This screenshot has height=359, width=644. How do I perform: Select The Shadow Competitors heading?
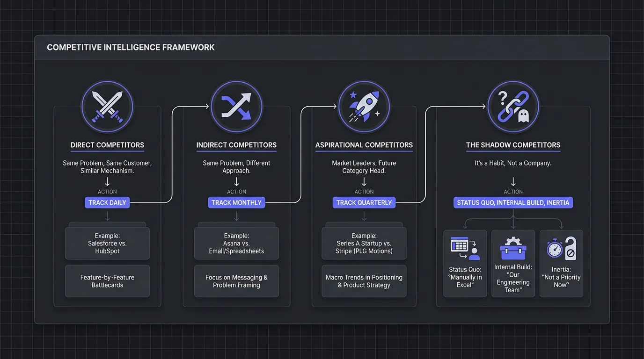point(513,145)
